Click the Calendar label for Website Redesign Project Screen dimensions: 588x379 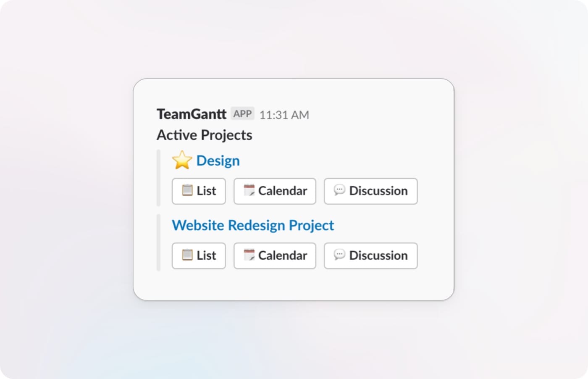[283, 255]
